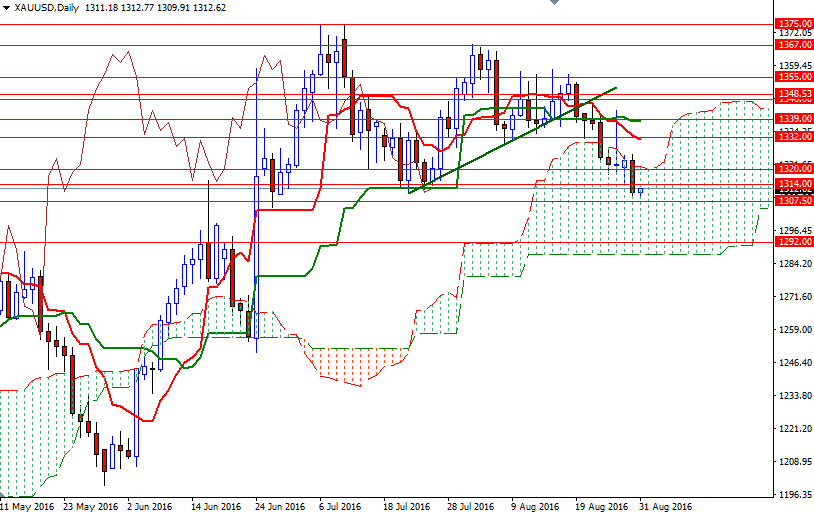Click the 1246.40 axis price
Image resolution: width=814 pixels, height=514 pixels.
point(796,363)
